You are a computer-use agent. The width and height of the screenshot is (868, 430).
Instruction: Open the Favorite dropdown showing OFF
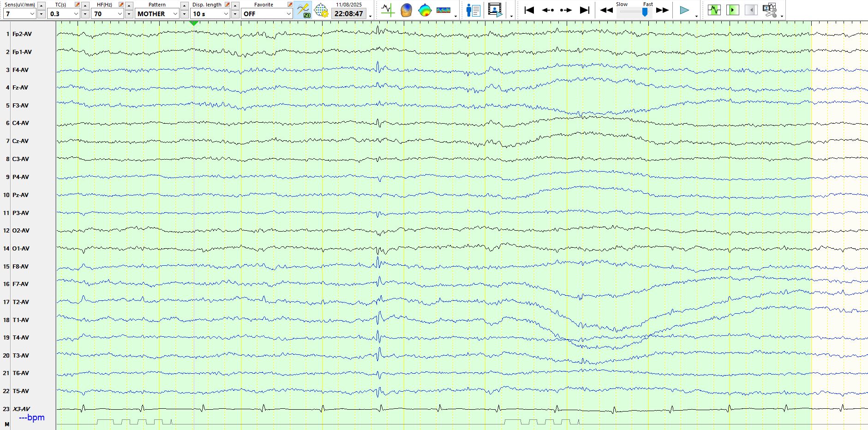coord(267,14)
